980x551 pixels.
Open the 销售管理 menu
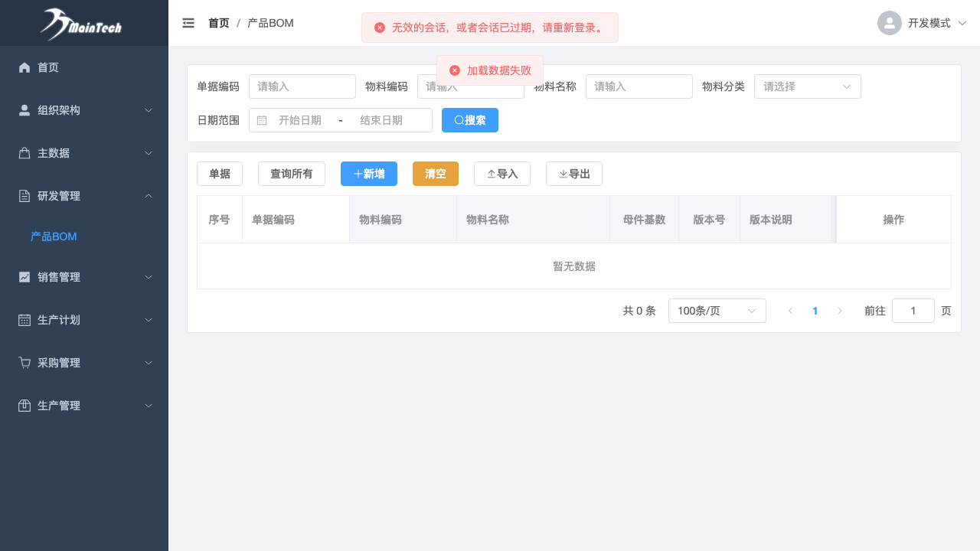coord(84,277)
